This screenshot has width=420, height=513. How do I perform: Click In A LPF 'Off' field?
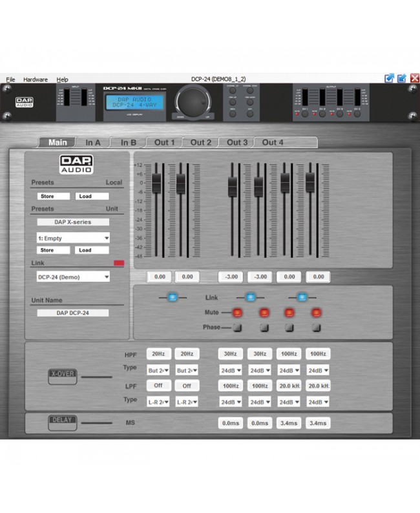[x=159, y=386]
